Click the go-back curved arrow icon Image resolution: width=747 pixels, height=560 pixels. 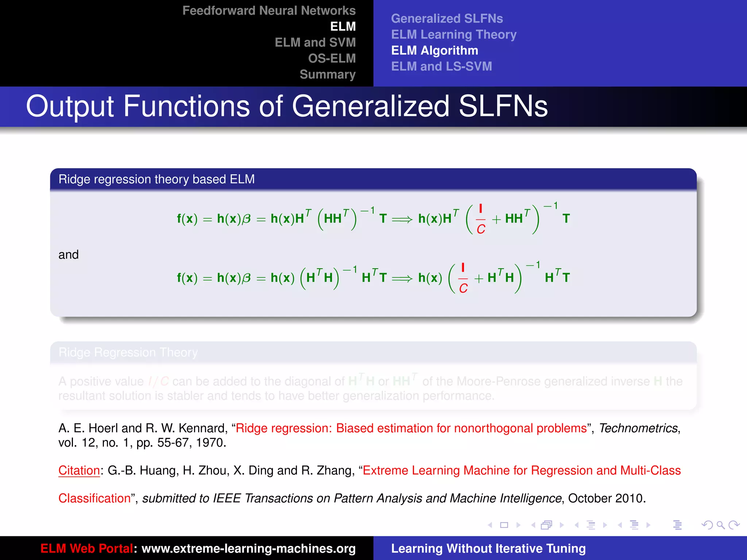pos(707,525)
